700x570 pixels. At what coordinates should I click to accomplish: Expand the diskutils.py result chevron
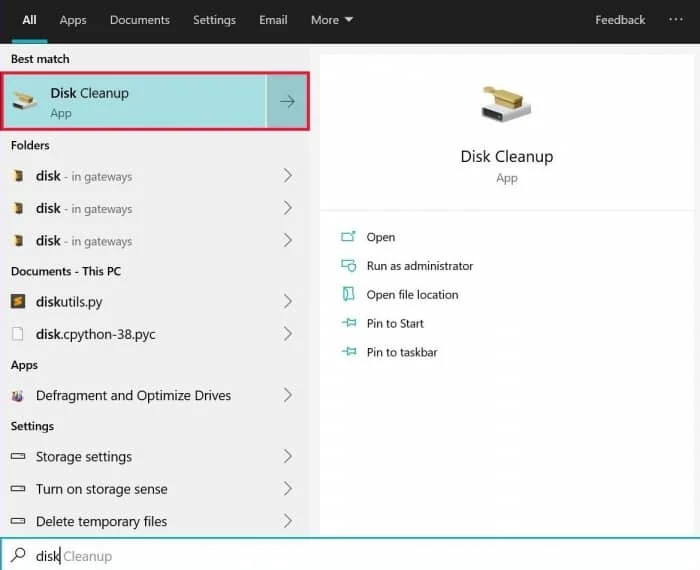click(x=288, y=301)
